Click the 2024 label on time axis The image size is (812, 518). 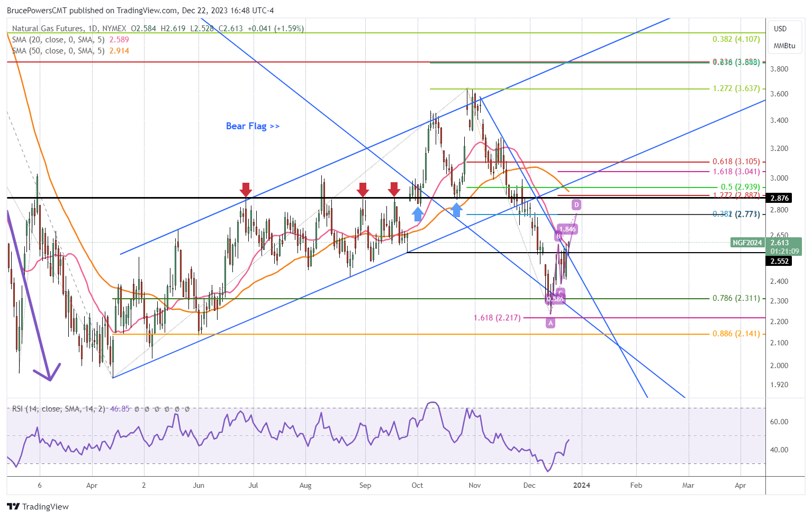pos(582,485)
